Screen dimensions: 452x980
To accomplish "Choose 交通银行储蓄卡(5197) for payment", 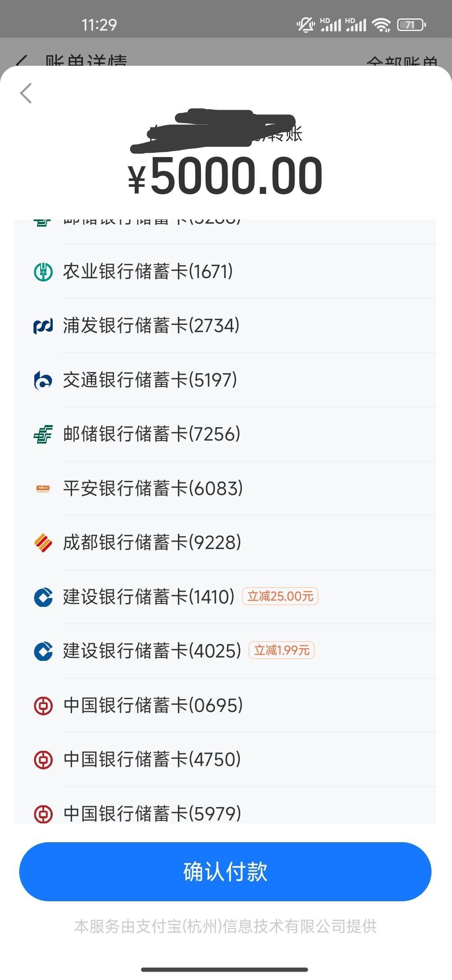I will [x=150, y=380].
